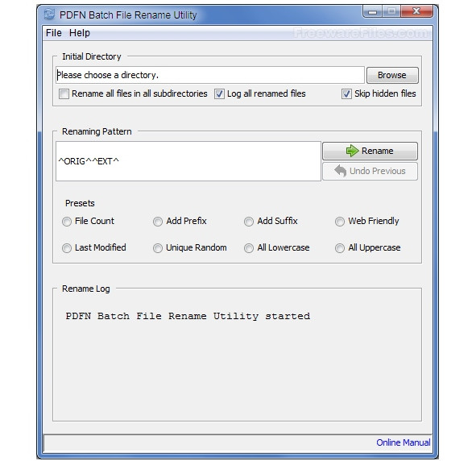This screenshot has height=461, width=476.
Task: Click the Rename Log text 'PDFN Batch File Rename Utility started'
Action: tap(188, 316)
